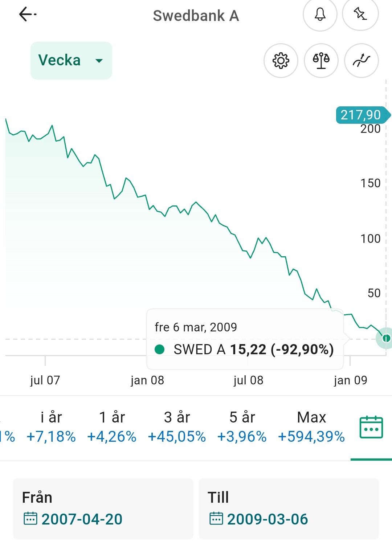This screenshot has width=392, height=547.
Task: Switch to the '5 år' period
Action: (242, 427)
